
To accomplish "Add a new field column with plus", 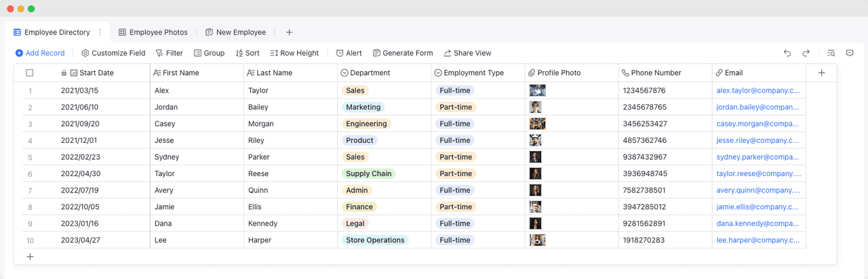I will click(821, 72).
